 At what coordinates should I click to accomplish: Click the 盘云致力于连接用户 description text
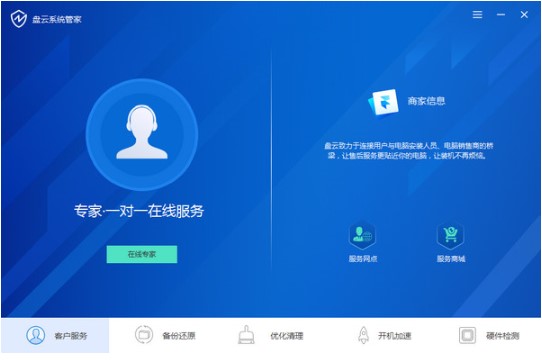point(409,151)
